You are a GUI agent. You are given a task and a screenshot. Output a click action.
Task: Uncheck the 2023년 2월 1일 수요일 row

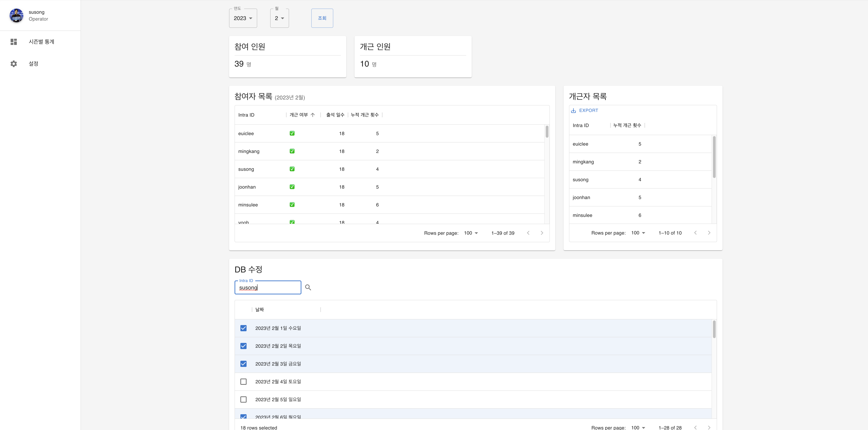tap(243, 328)
